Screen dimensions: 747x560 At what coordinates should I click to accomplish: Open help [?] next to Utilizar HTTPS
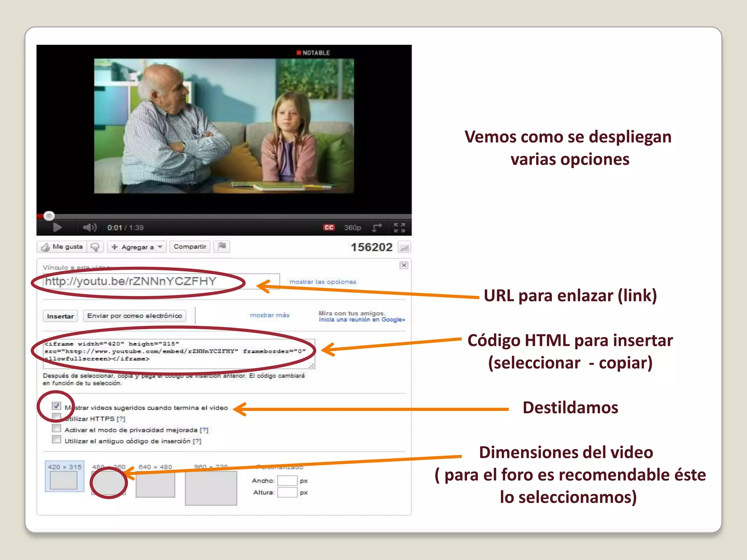coord(121,419)
